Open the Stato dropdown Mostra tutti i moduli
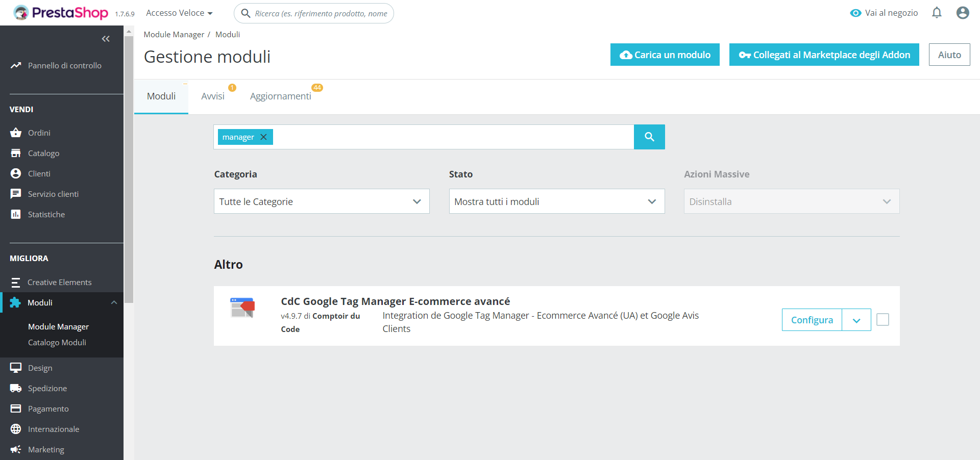The height and width of the screenshot is (460, 980). pos(557,201)
